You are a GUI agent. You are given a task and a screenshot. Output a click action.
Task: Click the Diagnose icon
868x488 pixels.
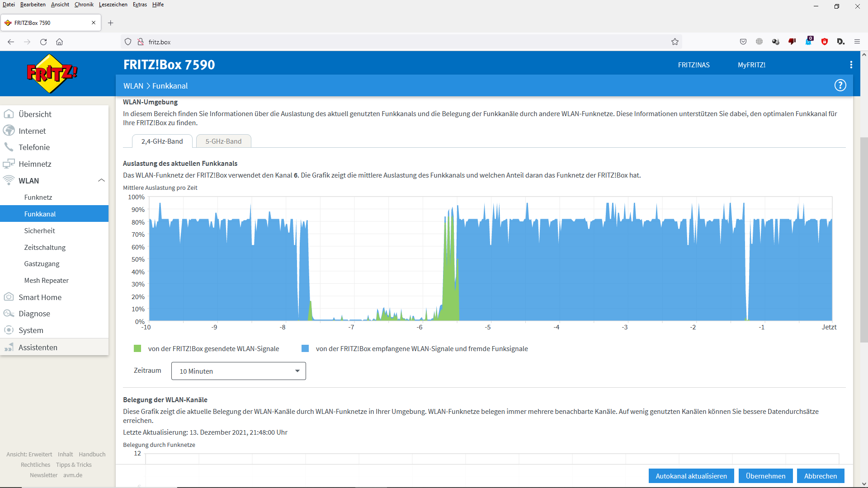tap(9, 313)
